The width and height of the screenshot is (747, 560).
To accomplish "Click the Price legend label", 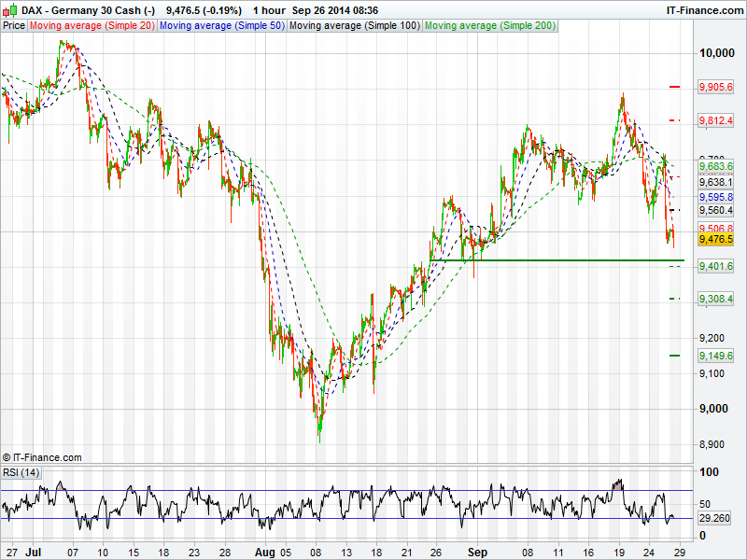I will pos(14,26).
